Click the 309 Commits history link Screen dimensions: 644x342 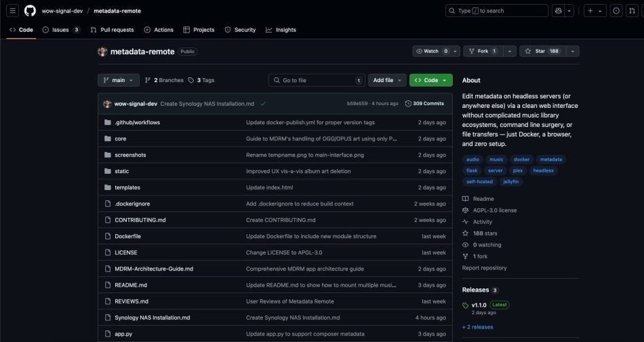424,104
